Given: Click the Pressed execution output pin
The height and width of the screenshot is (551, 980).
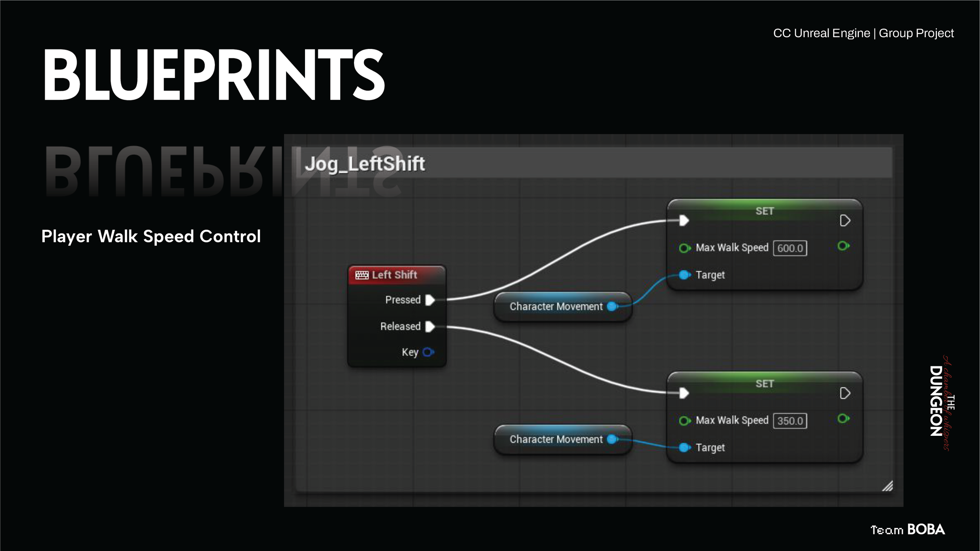Looking at the screenshot, I should coord(430,300).
